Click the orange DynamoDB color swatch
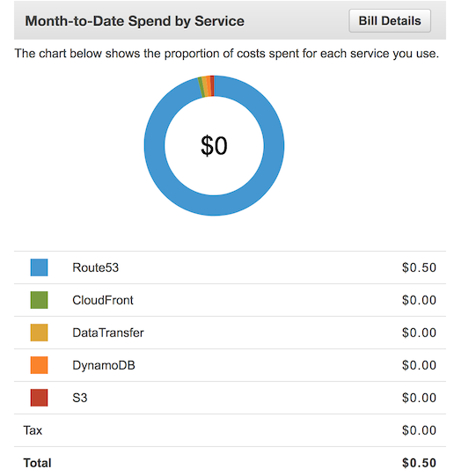This screenshot has height=476, width=454. pyautogui.click(x=39, y=365)
